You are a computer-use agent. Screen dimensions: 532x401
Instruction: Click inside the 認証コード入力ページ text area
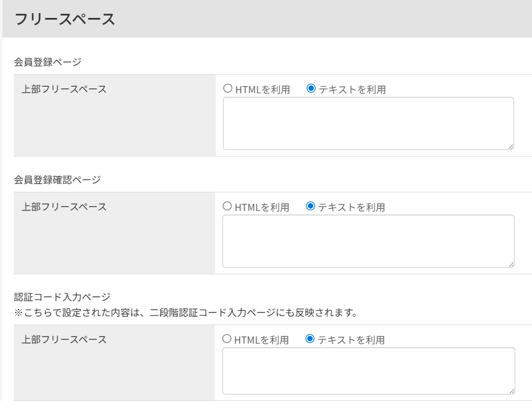coord(368,371)
